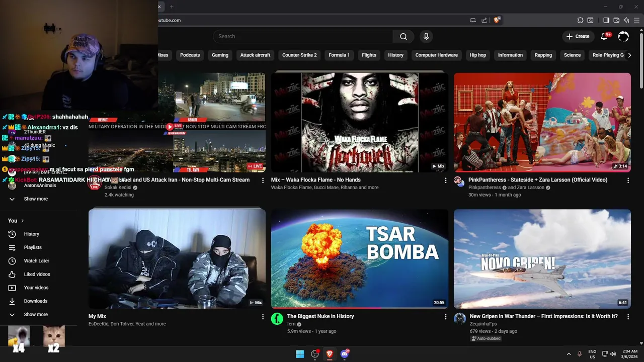Open the fern channel name link
This screenshot has height=362, width=644.
coord(291,324)
